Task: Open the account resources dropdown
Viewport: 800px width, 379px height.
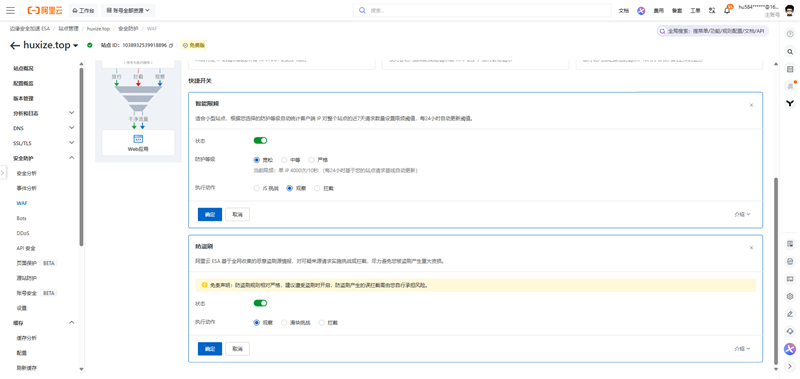Action: [129, 10]
